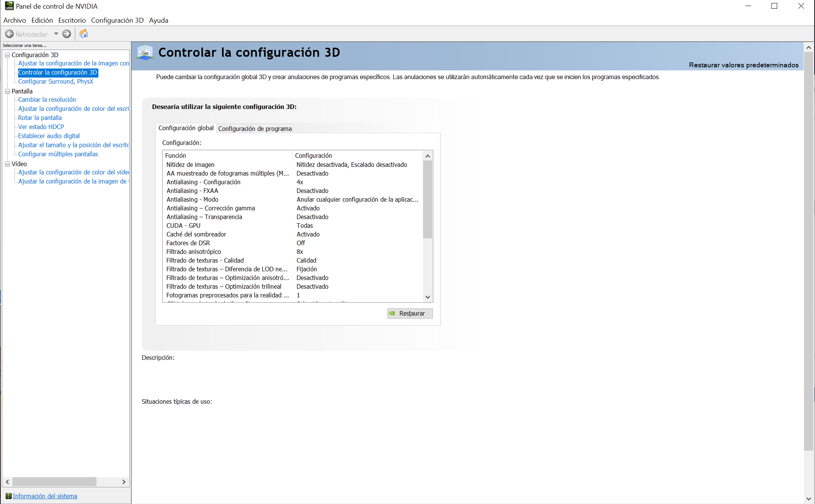Collapse the Pantalla tree node
Viewport: 815px width, 504px height.
[7, 91]
